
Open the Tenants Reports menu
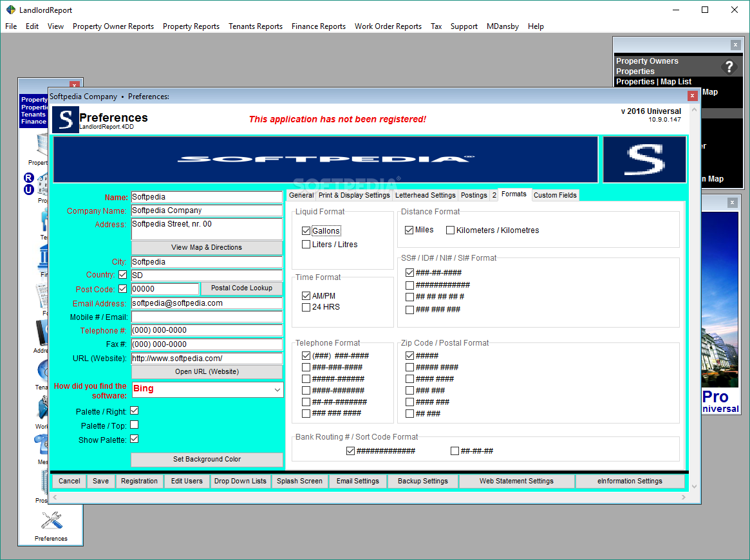tap(256, 26)
